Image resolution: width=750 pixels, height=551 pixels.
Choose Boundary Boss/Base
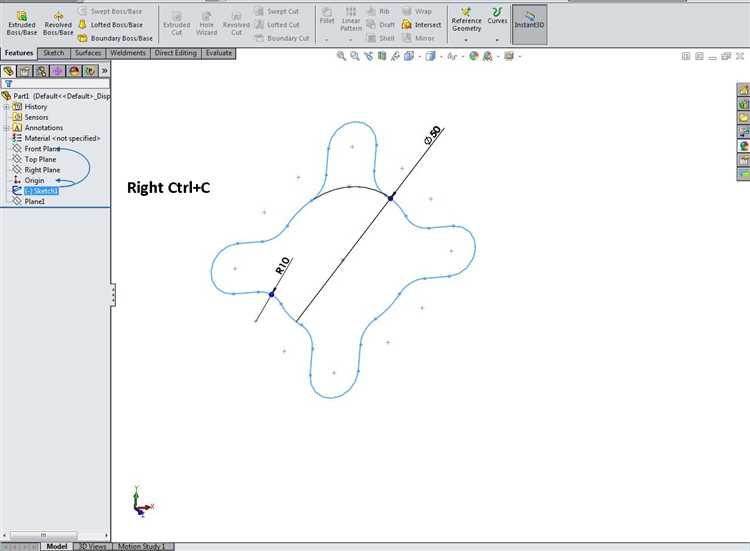[x=115, y=38]
